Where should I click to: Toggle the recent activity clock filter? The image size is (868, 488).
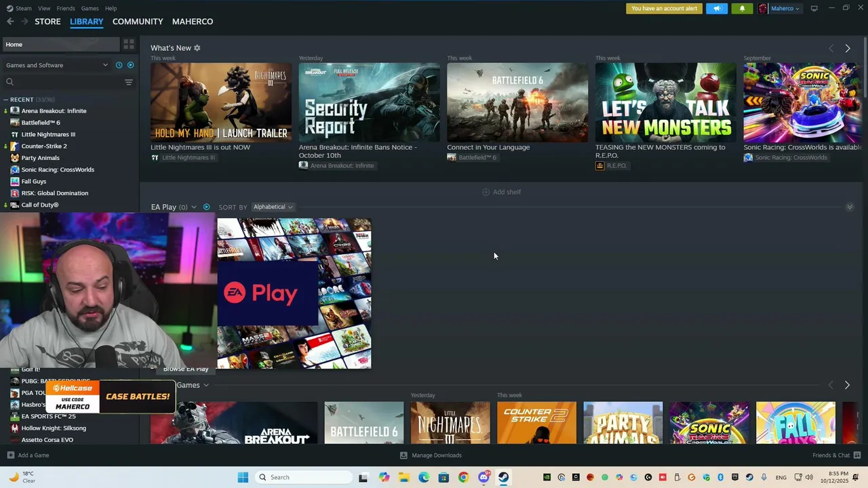point(119,65)
